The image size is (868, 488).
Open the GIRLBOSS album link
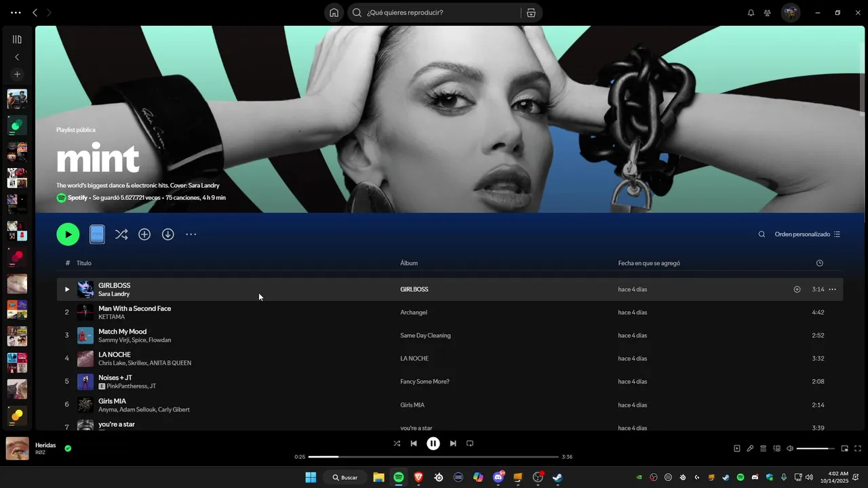(414, 289)
